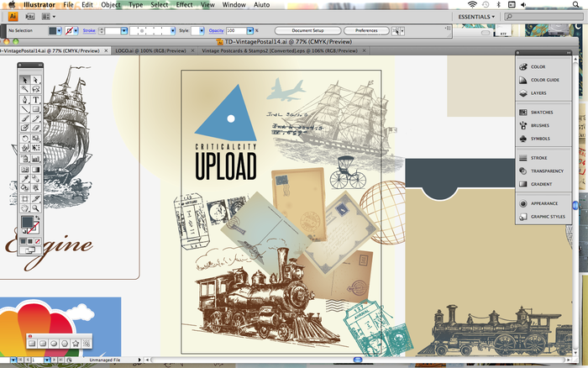This screenshot has width=588, height=368.
Task: Select the Selection (black arrow) tool
Action: [24, 80]
